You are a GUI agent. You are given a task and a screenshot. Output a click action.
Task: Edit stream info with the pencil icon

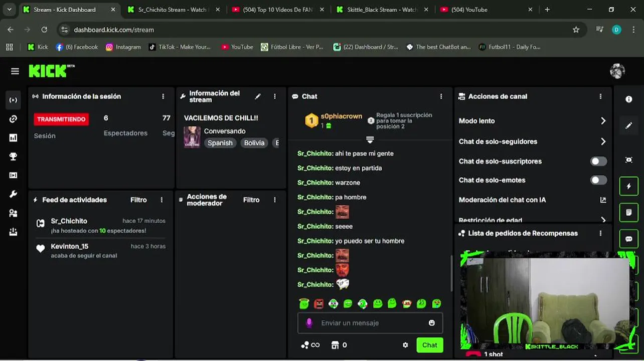[x=258, y=96]
